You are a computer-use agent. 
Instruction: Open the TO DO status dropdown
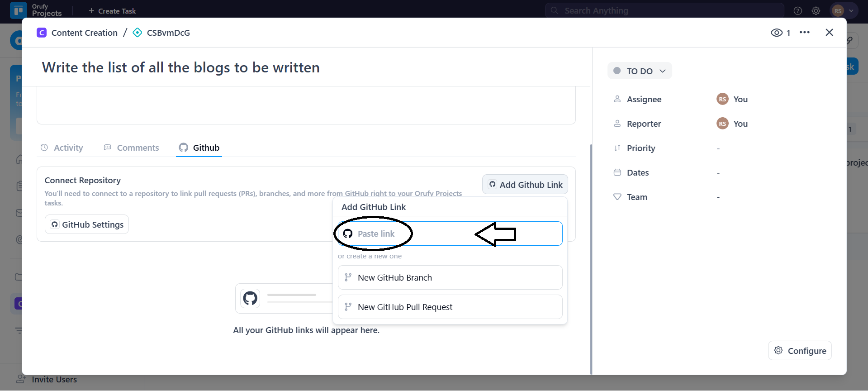(x=640, y=71)
